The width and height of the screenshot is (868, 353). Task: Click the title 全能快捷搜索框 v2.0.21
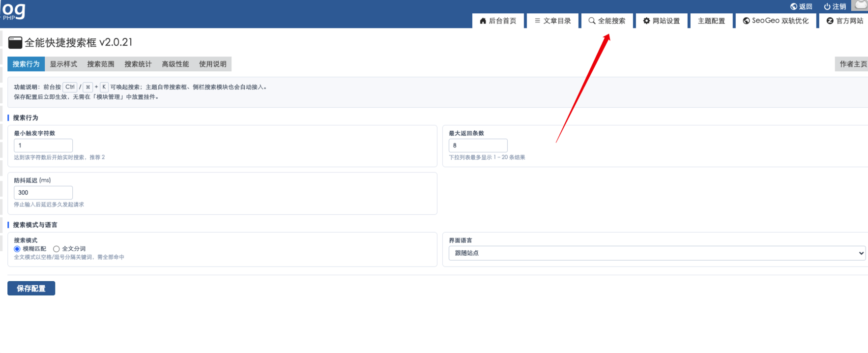tap(79, 42)
